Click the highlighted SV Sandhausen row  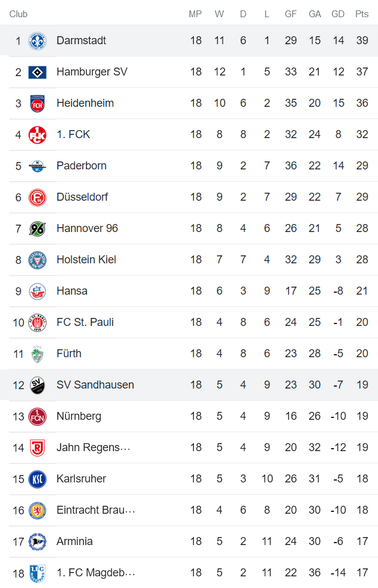184,384
